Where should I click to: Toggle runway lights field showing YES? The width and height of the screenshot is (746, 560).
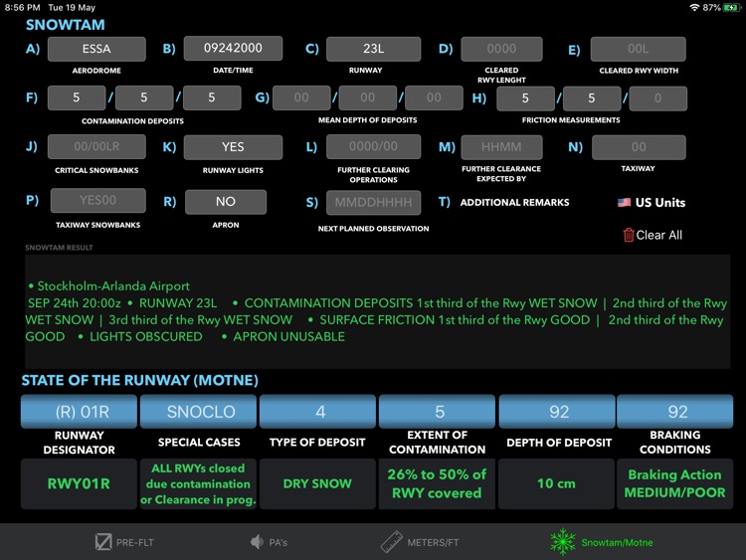[x=233, y=147]
